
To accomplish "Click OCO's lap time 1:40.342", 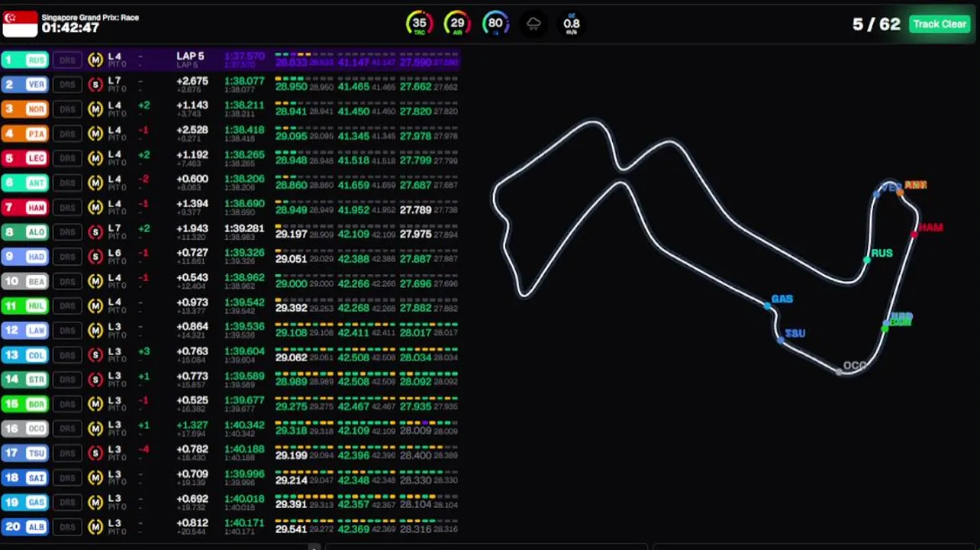I will [x=244, y=425].
